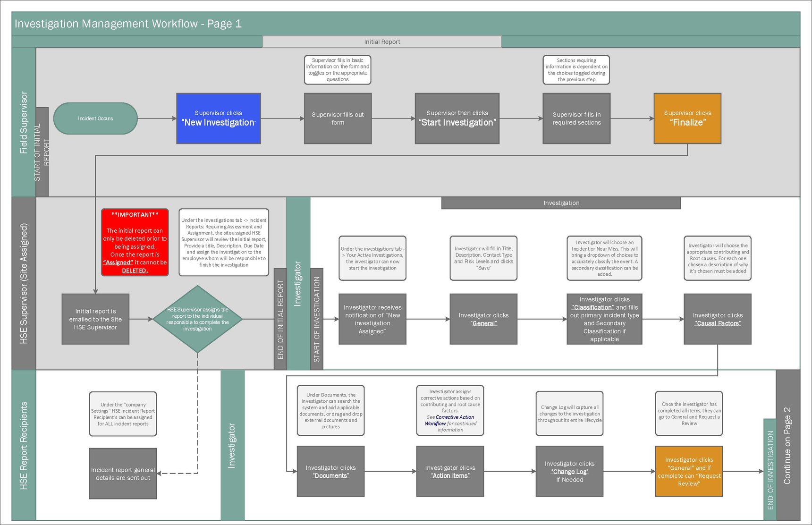Expand the "Investigation" section header bar
The image size is (812, 525).
tap(561, 203)
